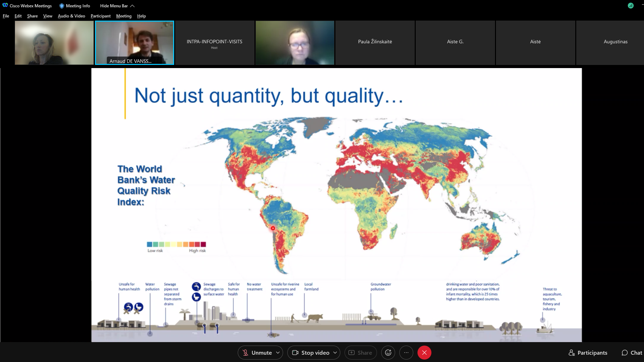The image size is (644, 362).
Task: Open the reactions smiley icon
Action: click(388, 353)
